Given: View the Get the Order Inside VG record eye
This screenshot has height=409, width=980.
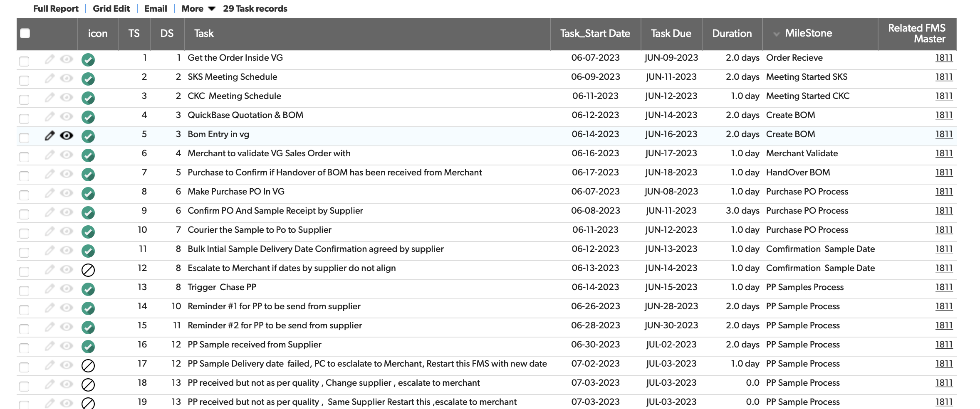Looking at the screenshot, I should coord(67,59).
